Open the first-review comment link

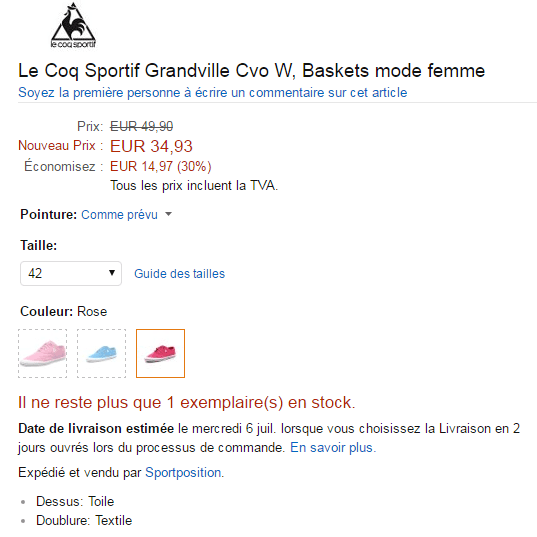tap(213, 92)
